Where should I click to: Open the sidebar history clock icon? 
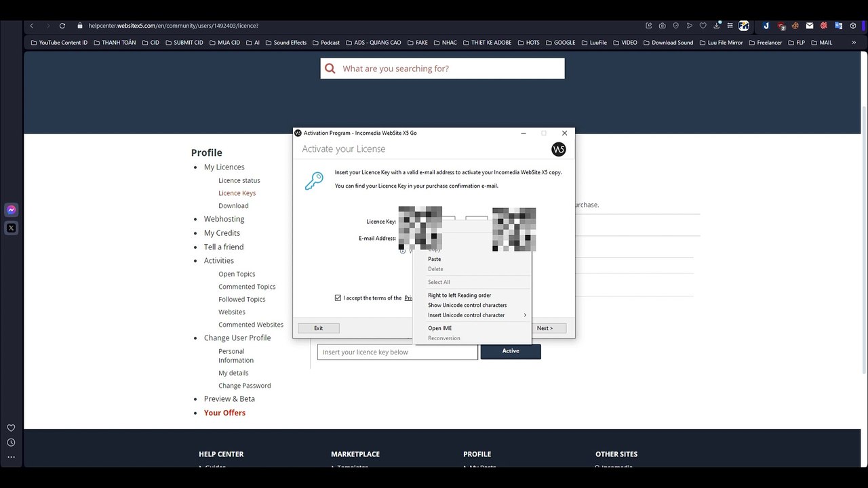[x=11, y=443]
